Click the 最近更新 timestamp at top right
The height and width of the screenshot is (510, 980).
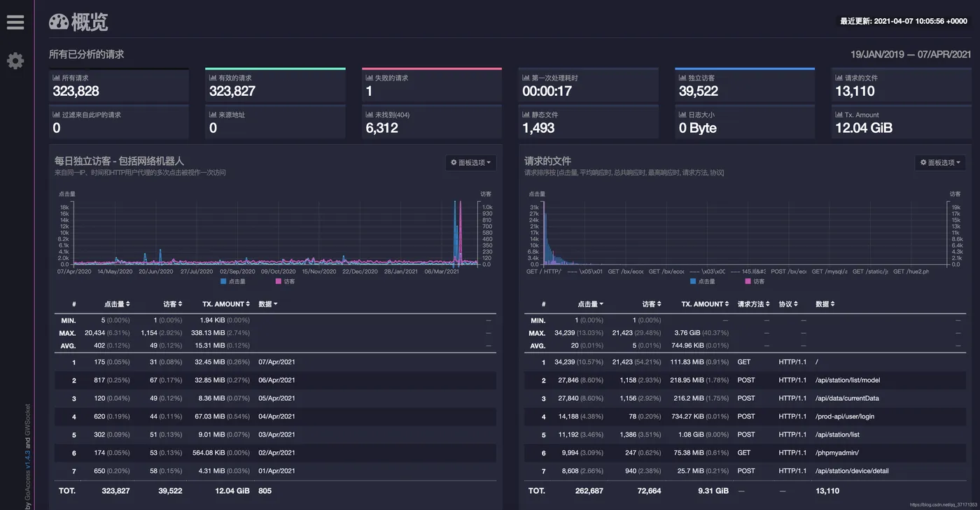pyautogui.click(x=904, y=21)
